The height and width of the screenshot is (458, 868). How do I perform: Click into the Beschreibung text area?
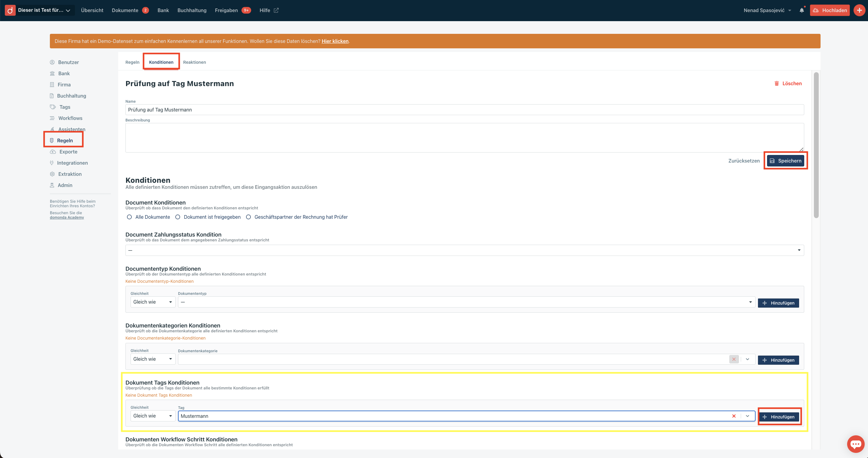point(464,137)
